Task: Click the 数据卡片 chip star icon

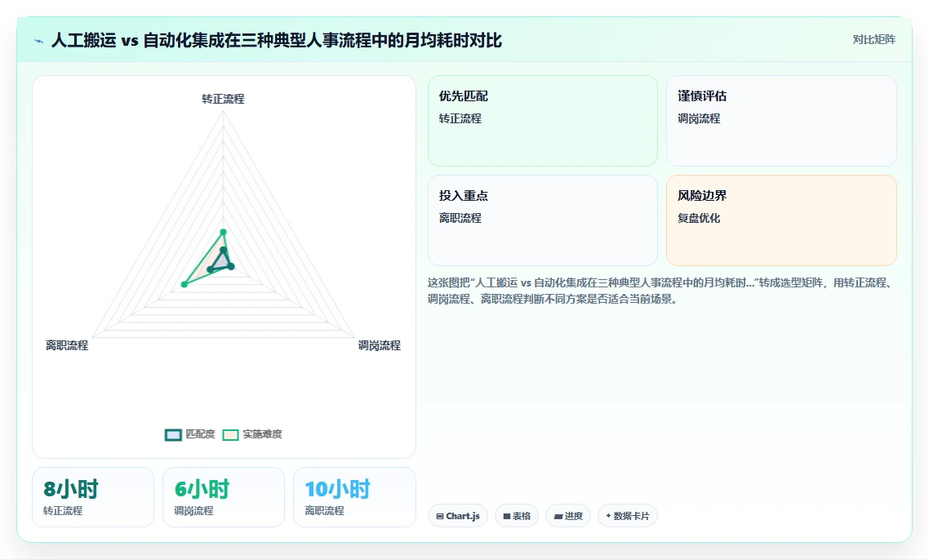Action: 608,516
